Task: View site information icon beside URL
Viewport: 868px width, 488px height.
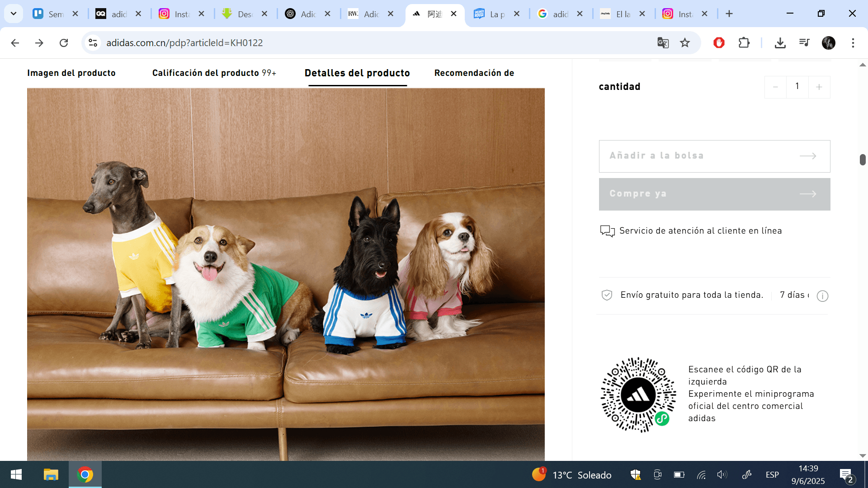Action: (x=93, y=42)
